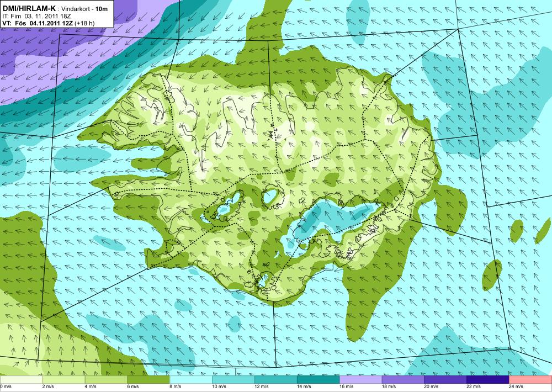Click the pink swatch above 24 m/s
Screen dimensions: 552x392
[x=530, y=380]
